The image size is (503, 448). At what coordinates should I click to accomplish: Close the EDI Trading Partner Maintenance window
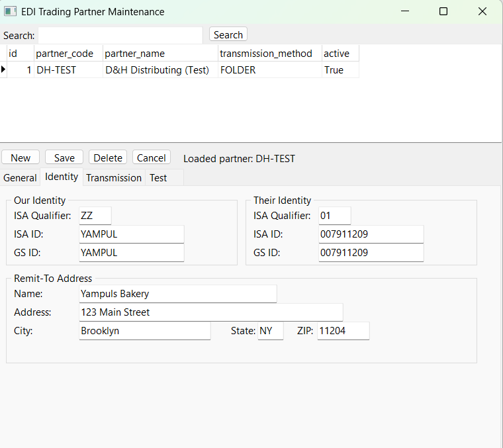pyautogui.click(x=482, y=11)
